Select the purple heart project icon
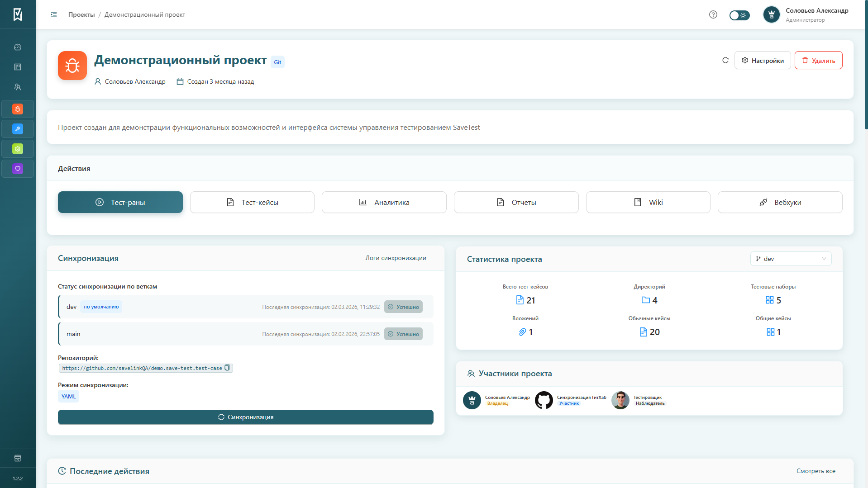Viewport: 868px width, 488px height. pos(17,168)
